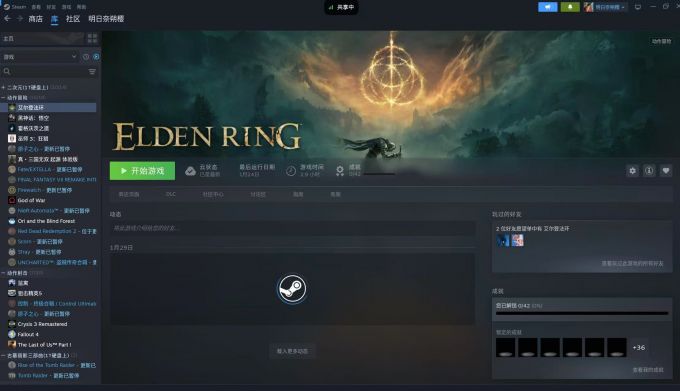Click the first friend avatar thumbnail
Viewport: 680px width, 391px height.
503,240
